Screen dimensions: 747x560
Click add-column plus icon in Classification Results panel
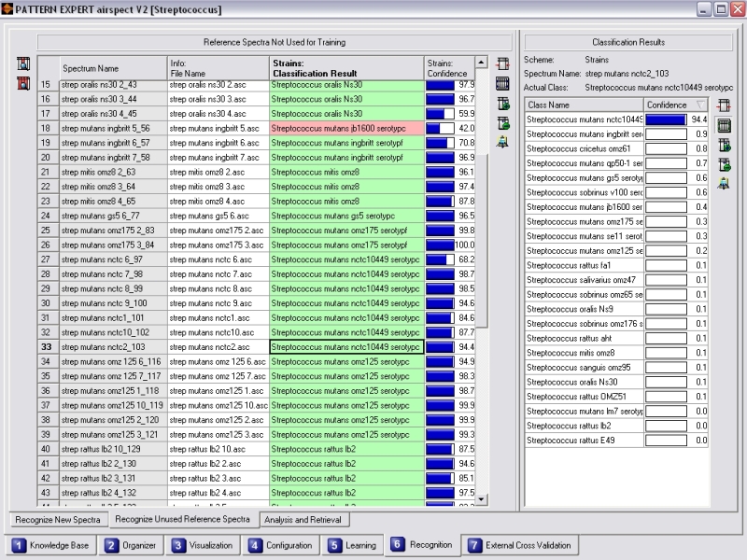[724, 145]
